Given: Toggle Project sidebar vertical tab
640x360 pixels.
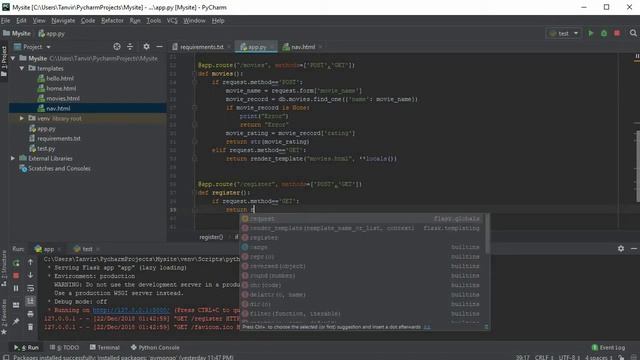Looking at the screenshot, I should (4, 61).
